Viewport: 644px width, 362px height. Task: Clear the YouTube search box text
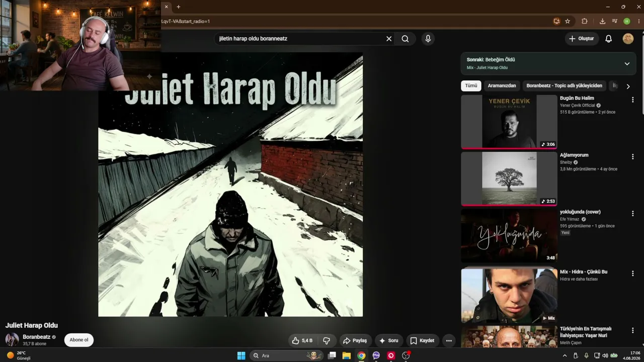click(x=389, y=39)
